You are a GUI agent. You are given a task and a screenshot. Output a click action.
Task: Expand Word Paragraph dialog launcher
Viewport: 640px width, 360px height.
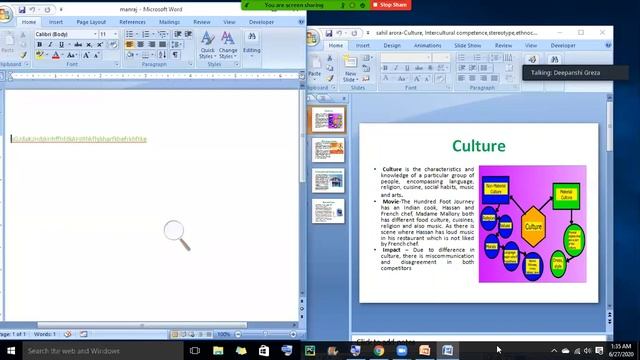[190, 64]
